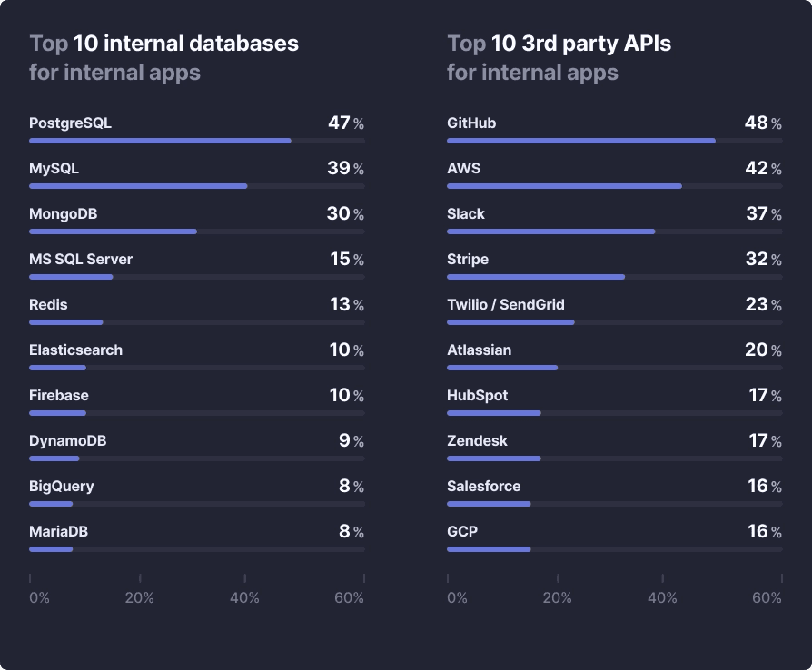Select the Slack label

466,214
